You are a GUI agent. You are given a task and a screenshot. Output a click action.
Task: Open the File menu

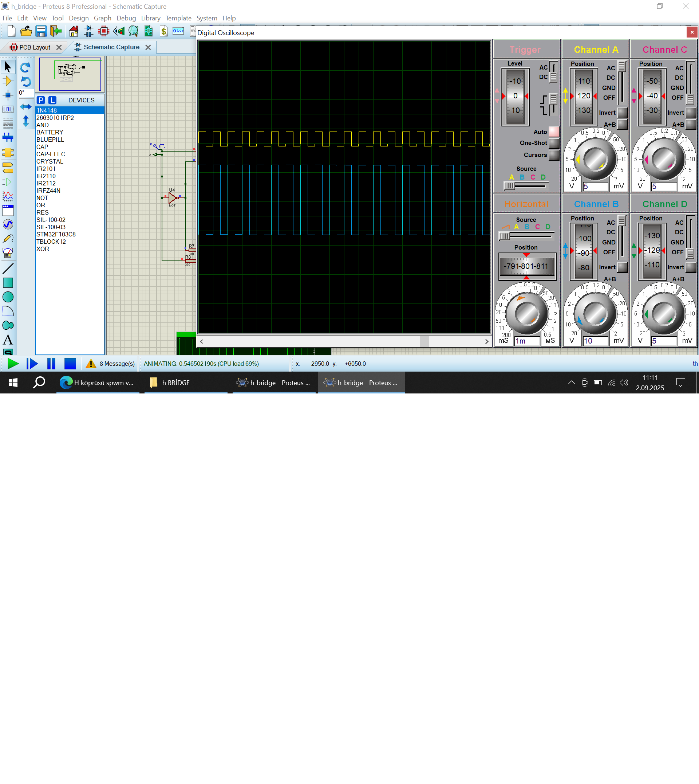coord(7,18)
